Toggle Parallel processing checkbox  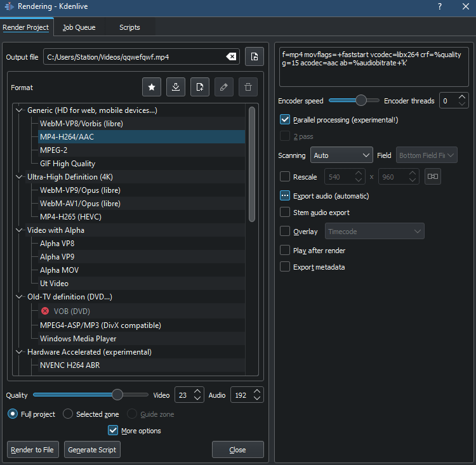point(285,120)
